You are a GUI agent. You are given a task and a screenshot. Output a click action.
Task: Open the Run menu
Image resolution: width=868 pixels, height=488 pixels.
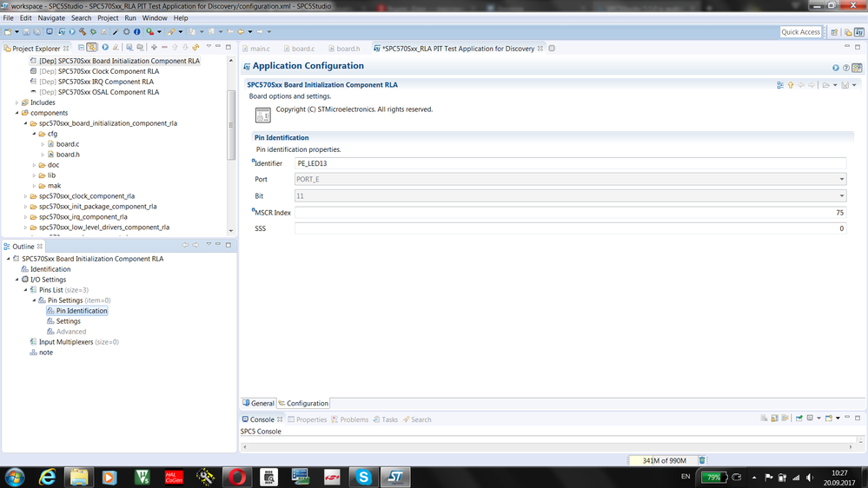pyautogui.click(x=130, y=17)
